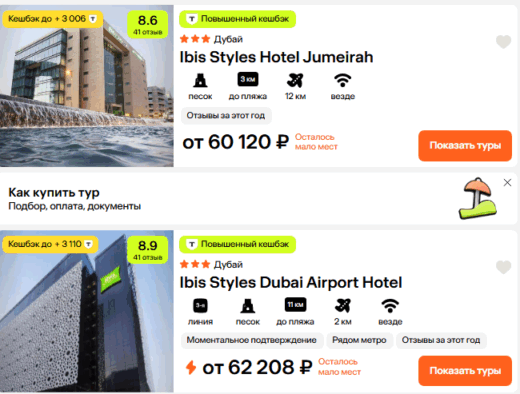Select 'Рядом метро' tag
The image size is (520, 394).
359,340
